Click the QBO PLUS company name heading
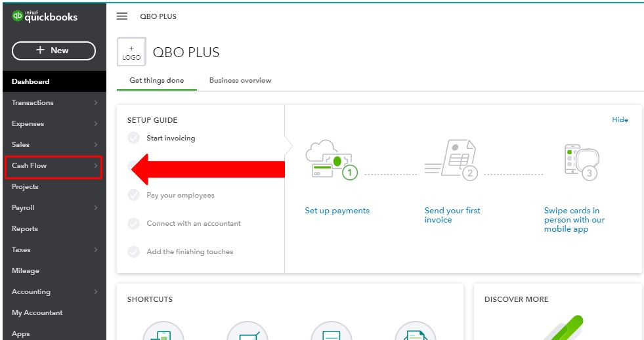644x340 pixels. [186, 53]
